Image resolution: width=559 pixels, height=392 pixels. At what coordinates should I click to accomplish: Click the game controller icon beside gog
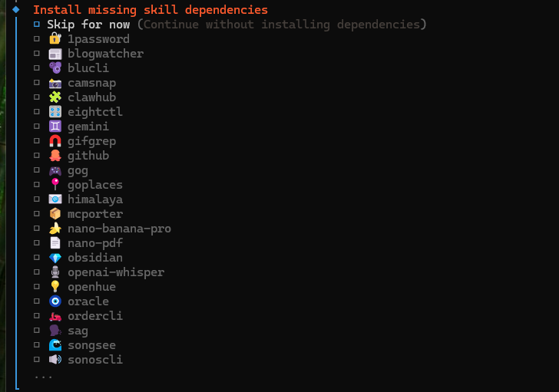pyautogui.click(x=55, y=170)
